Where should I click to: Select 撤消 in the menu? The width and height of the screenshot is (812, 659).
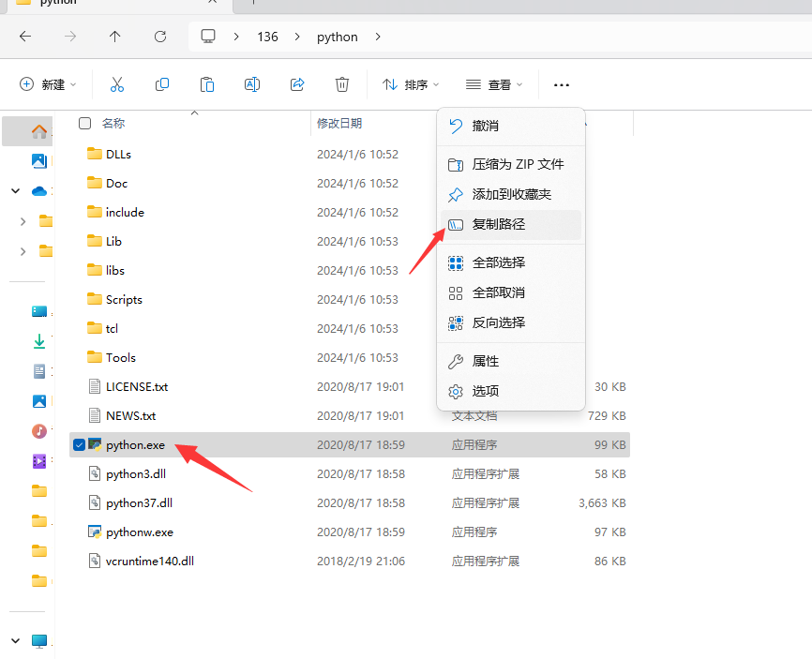tap(511, 126)
